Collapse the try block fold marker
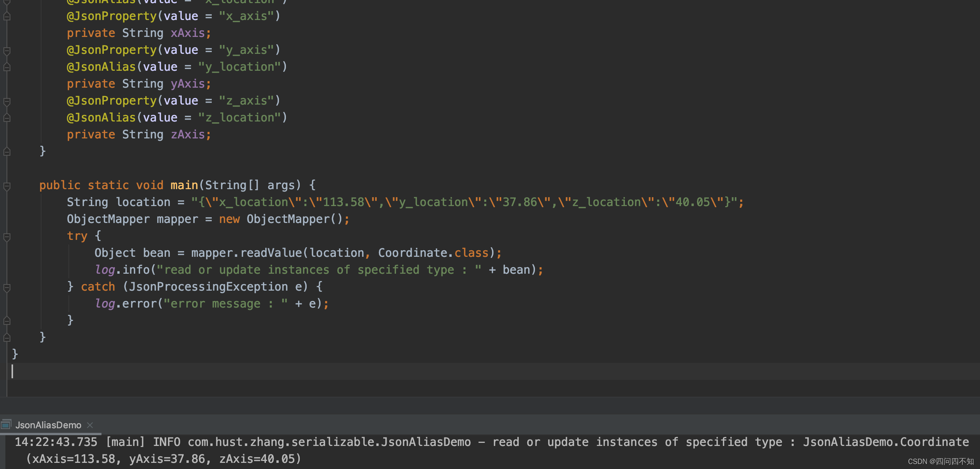This screenshot has width=980, height=469. 7,237
